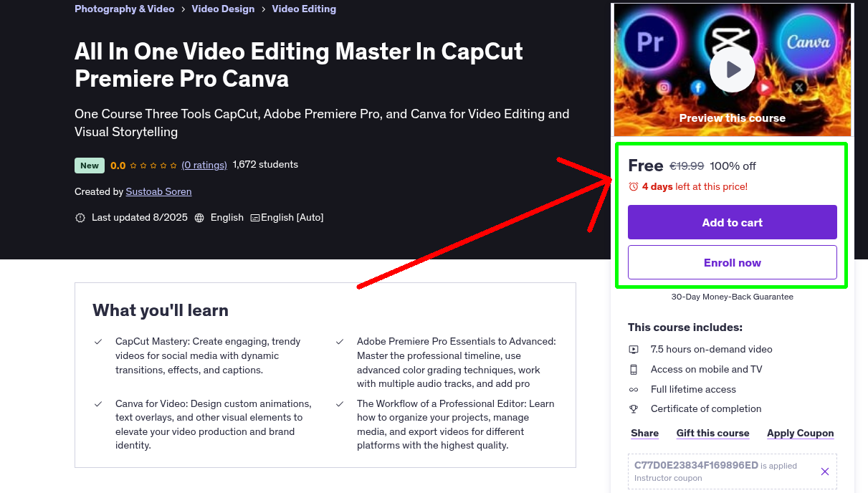Click the checkmark beside Canva for Video
The width and height of the screenshot is (868, 493).
tap(98, 404)
